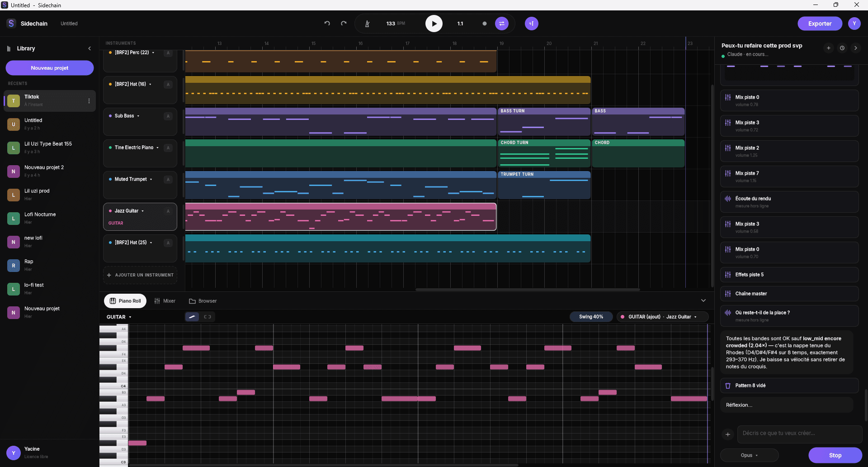The image size is (868, 467).
Task: Open the Mix piste 2 step
Action: pyautogui.click(x=789, y=151)
